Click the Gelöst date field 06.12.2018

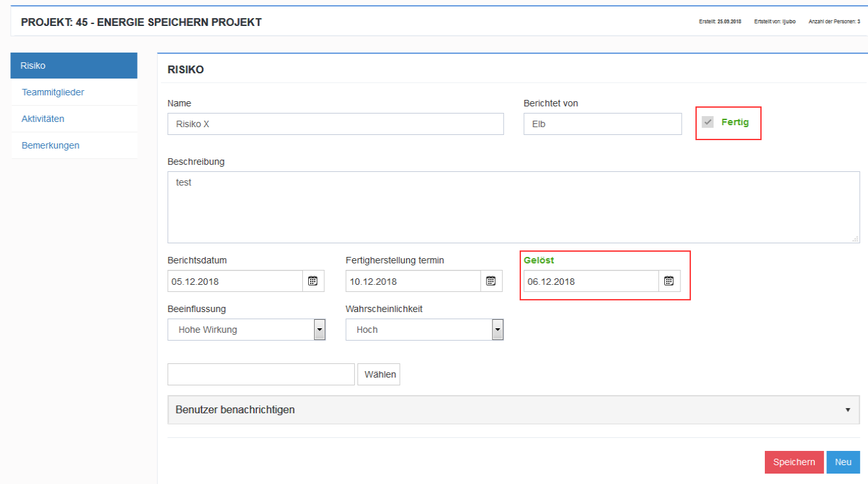(591, 281)
